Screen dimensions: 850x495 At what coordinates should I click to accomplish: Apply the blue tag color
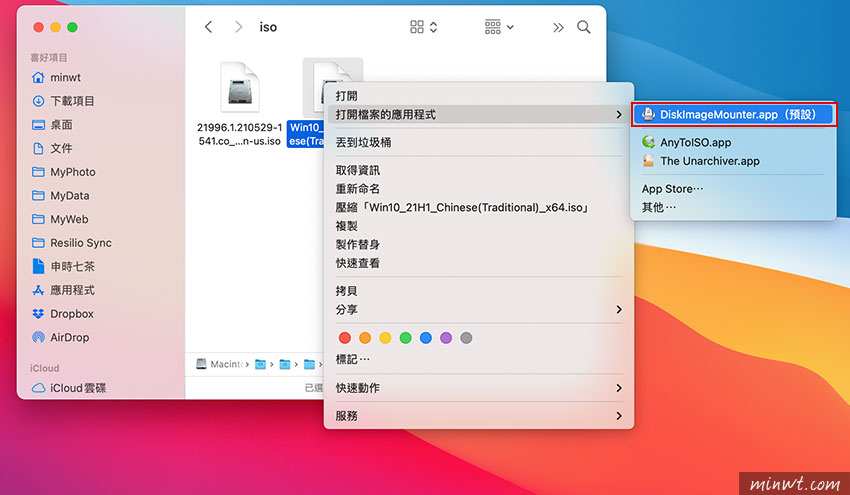coord(426,338)
